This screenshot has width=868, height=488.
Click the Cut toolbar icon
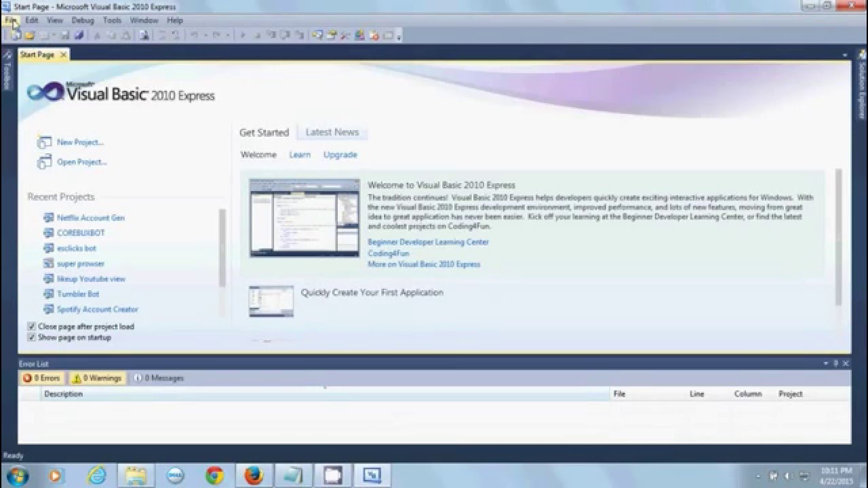tap(97, 35)
